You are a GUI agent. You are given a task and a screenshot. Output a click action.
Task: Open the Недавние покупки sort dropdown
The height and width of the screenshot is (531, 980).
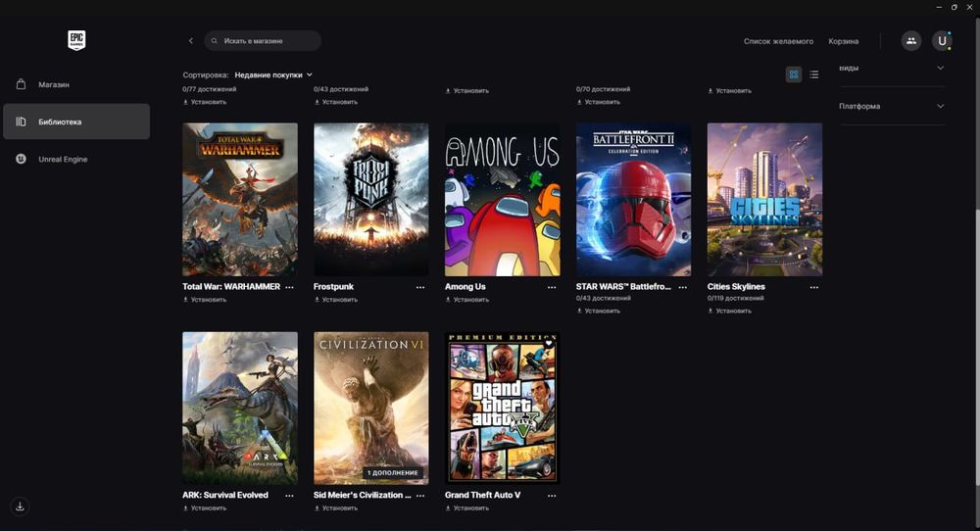click(x=273, y=75)
